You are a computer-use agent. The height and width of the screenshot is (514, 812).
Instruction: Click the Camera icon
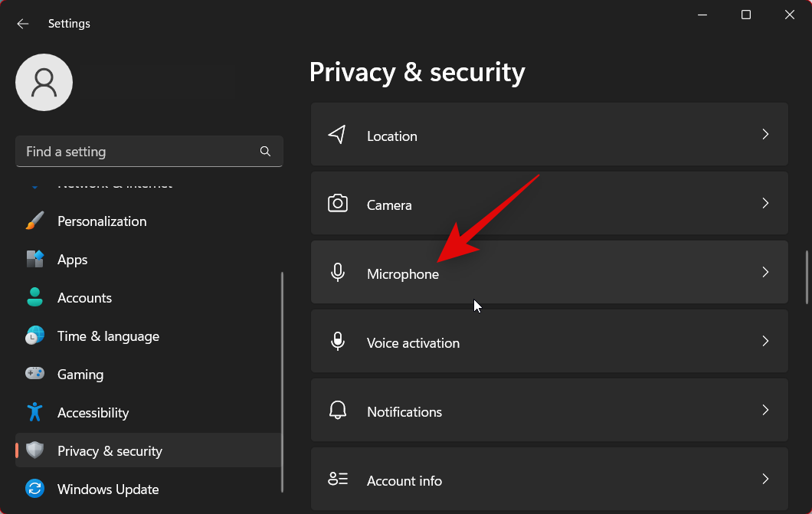(x=337, y=204)
